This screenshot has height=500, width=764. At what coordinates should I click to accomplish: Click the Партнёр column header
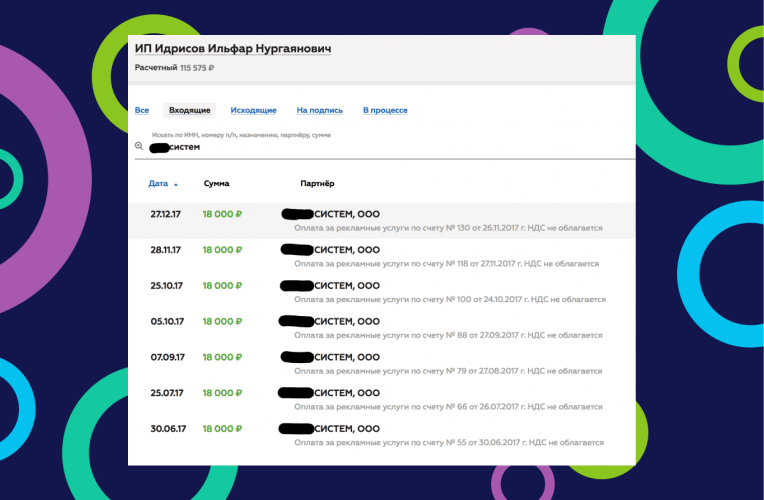(317, 183)
